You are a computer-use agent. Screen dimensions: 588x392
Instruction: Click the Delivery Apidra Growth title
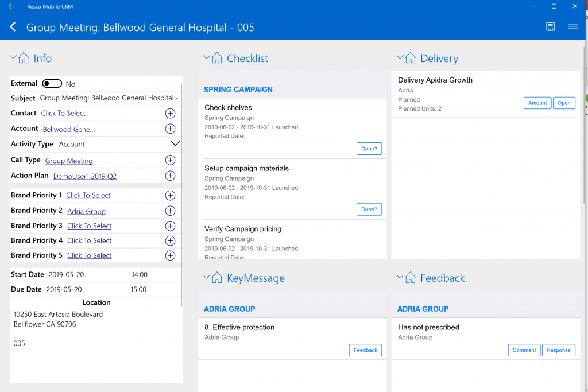tap(435, 80)
